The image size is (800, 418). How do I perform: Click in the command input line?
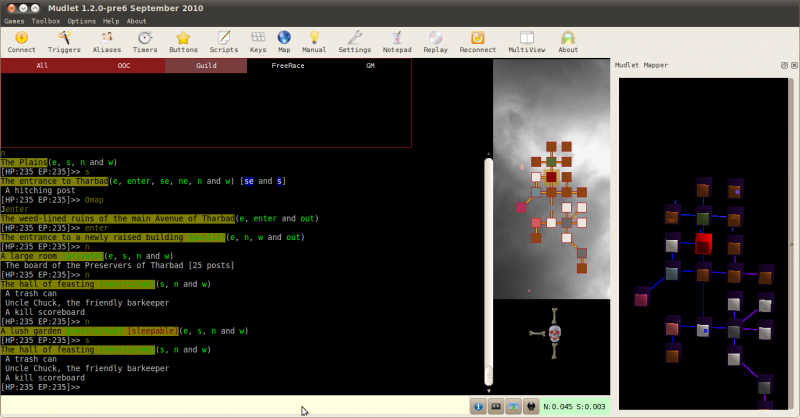tap(235, 406)
